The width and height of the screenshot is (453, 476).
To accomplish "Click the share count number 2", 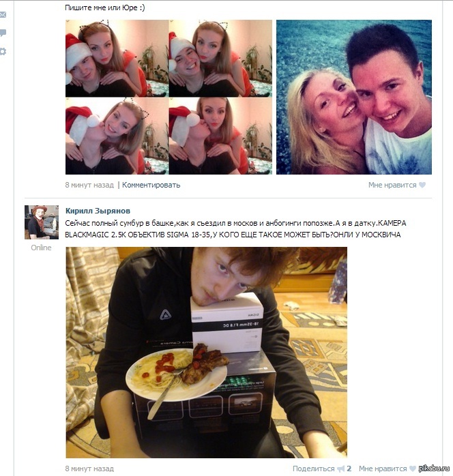I will 349,468.
